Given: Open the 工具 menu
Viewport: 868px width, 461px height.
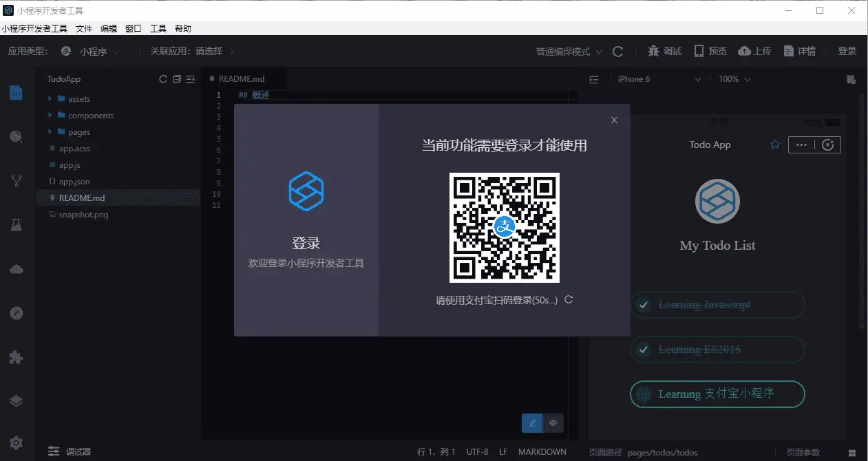Looking at the screenshot, I should click(158, 29).
